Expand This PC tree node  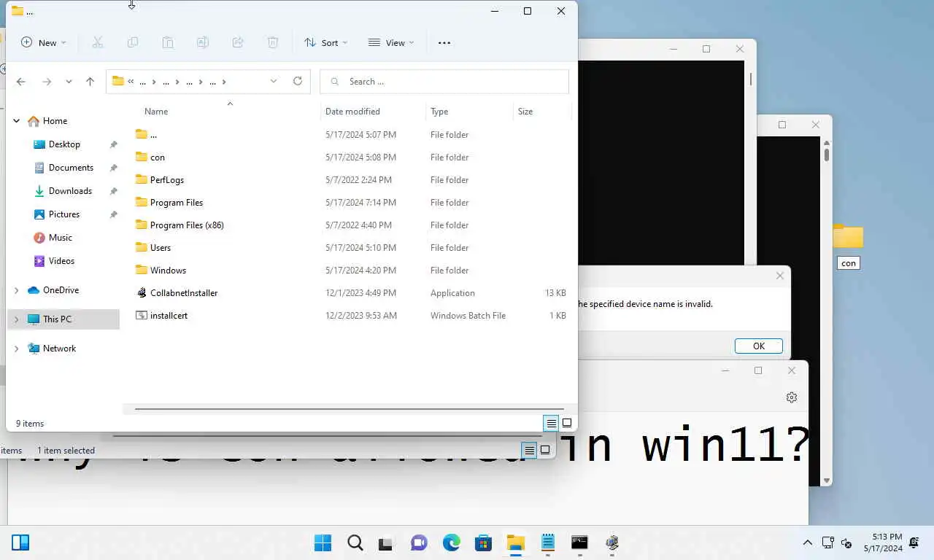pos(17,319)
